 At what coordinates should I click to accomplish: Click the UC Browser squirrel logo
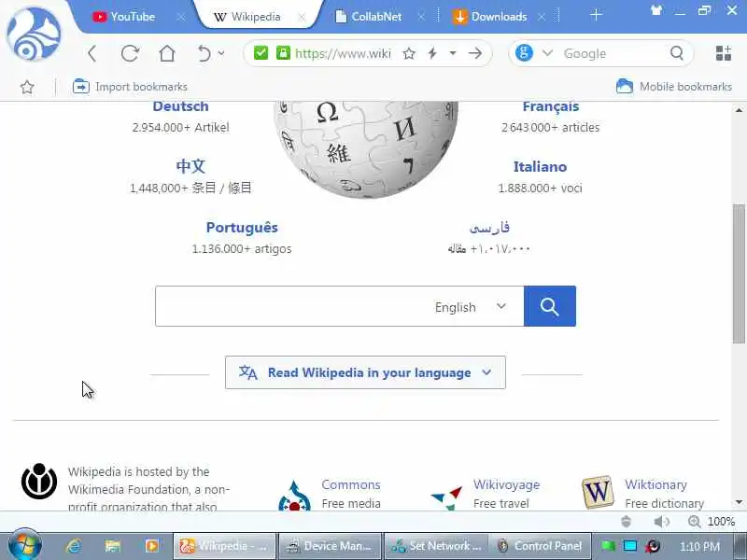(34, 35)
